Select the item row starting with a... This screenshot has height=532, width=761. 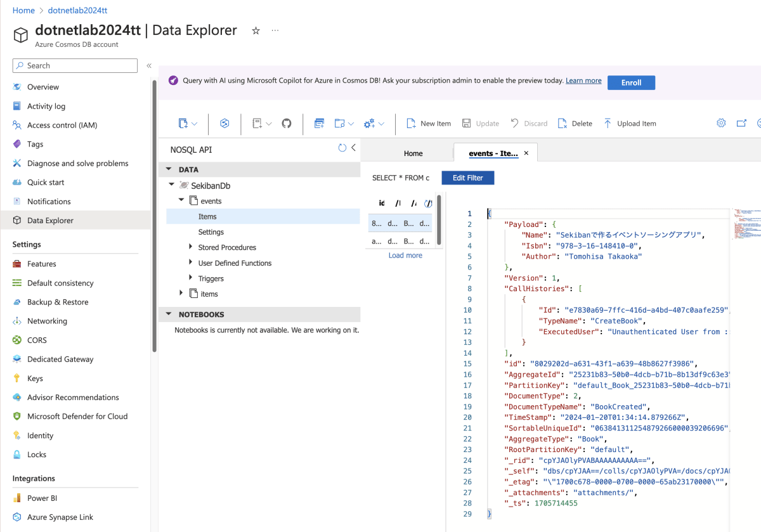pyautogui.click(x=400, y=241)
